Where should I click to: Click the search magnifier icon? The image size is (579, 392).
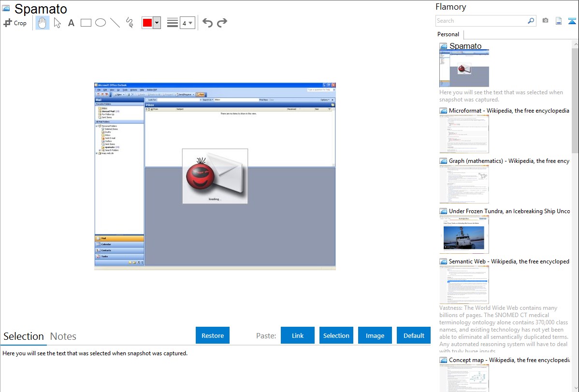(x=531, y=21)
